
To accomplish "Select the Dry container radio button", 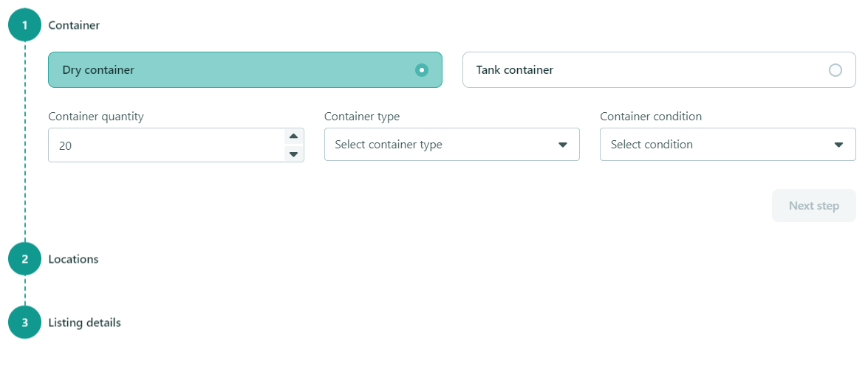I will (422, 70).
